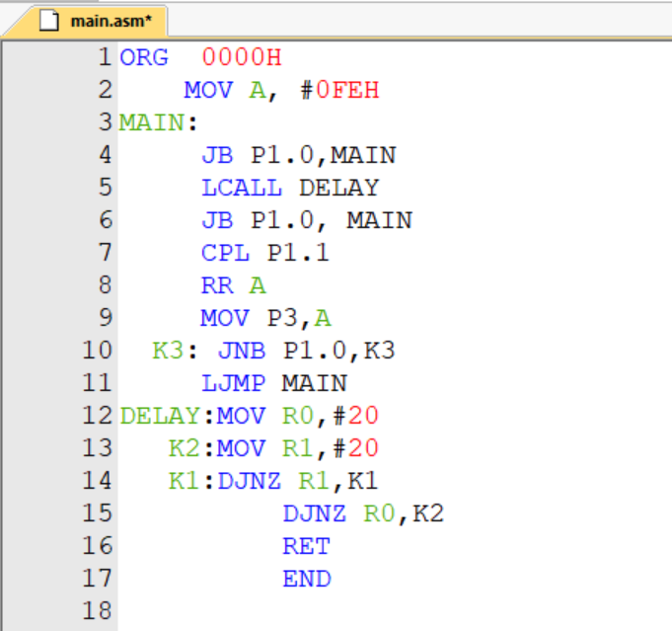Click the document icon on main.asm tab

point(48,21)
